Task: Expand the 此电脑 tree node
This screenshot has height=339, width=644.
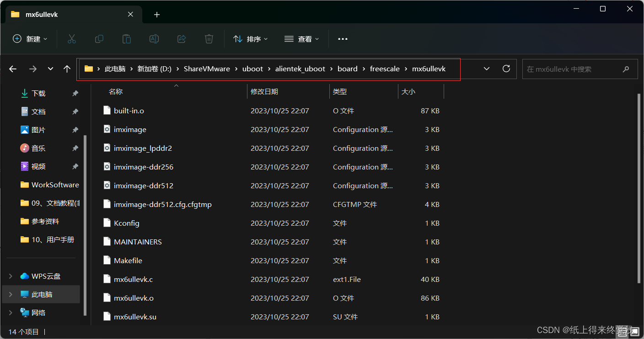Action: point(11,294)
